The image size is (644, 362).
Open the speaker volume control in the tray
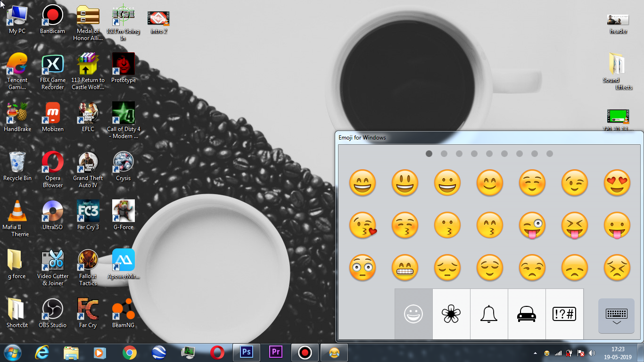coord(592,352)
